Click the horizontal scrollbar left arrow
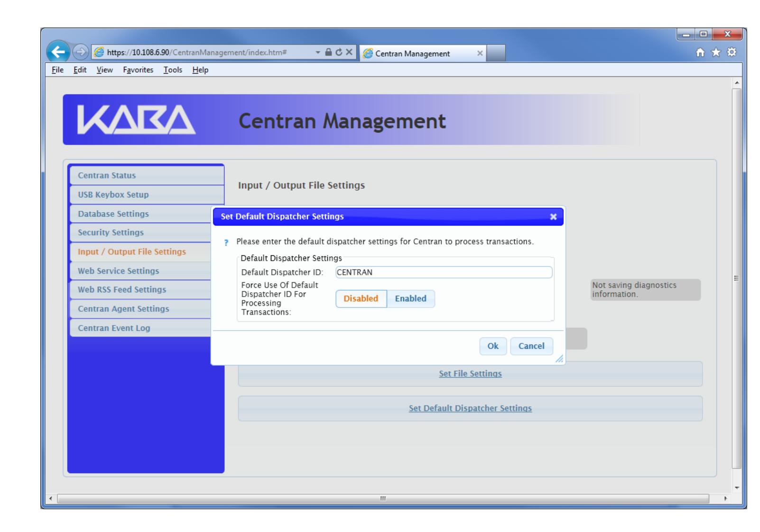Viewport: 760px width, 532px height. pos(51,499)
